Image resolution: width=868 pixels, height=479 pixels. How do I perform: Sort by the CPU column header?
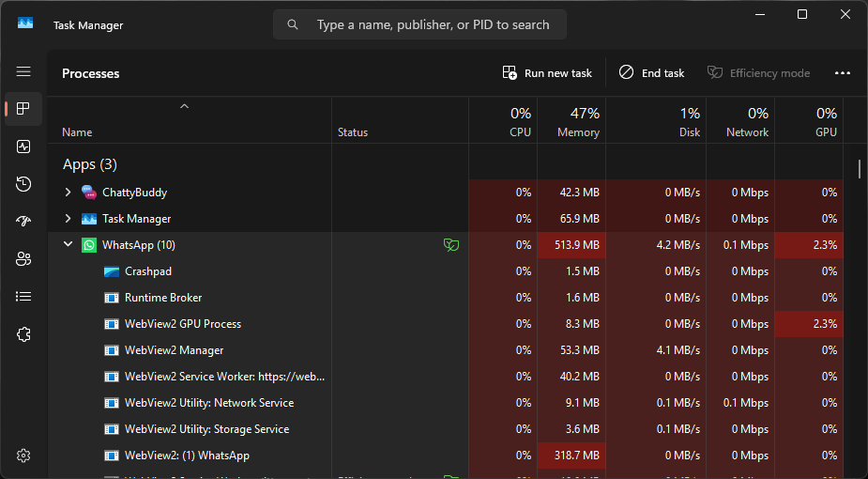coord(503,122)
